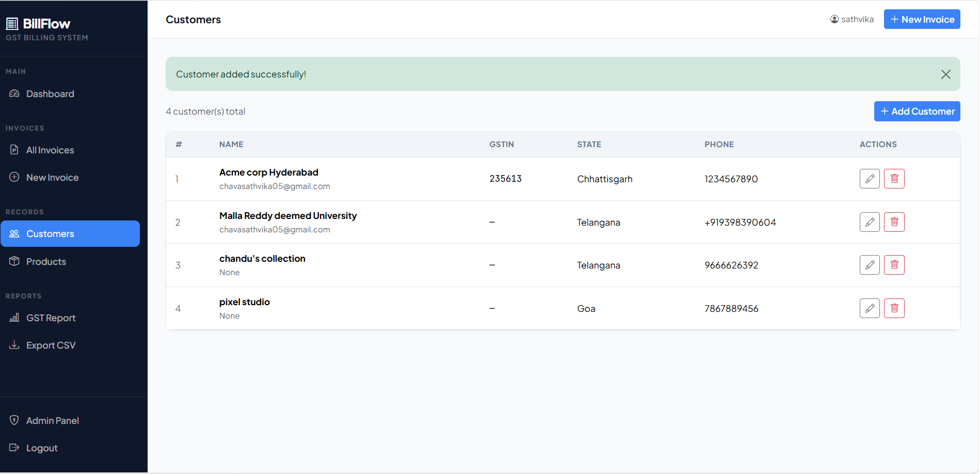Click the pixel studio name

(x=245, y=302)
